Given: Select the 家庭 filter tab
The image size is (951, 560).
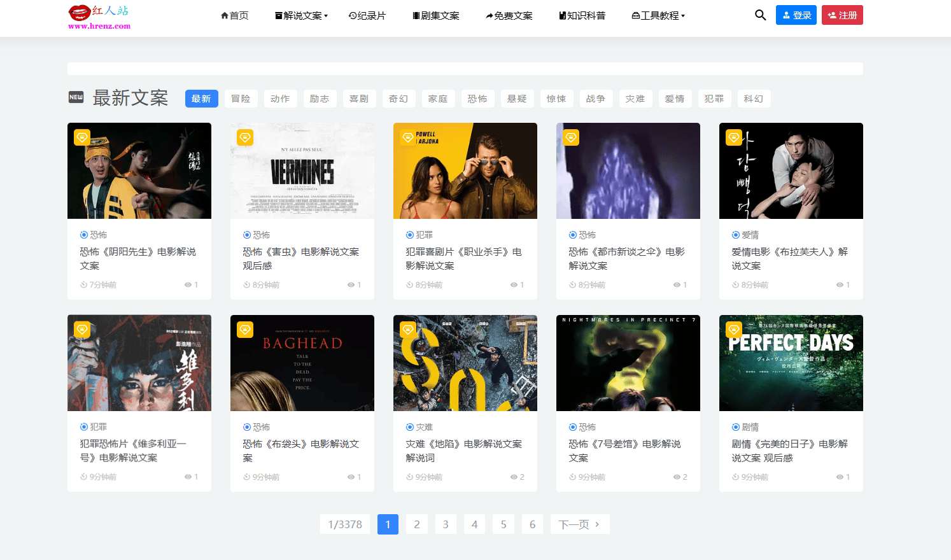Looking at the screenshot, I should (438, 99).
